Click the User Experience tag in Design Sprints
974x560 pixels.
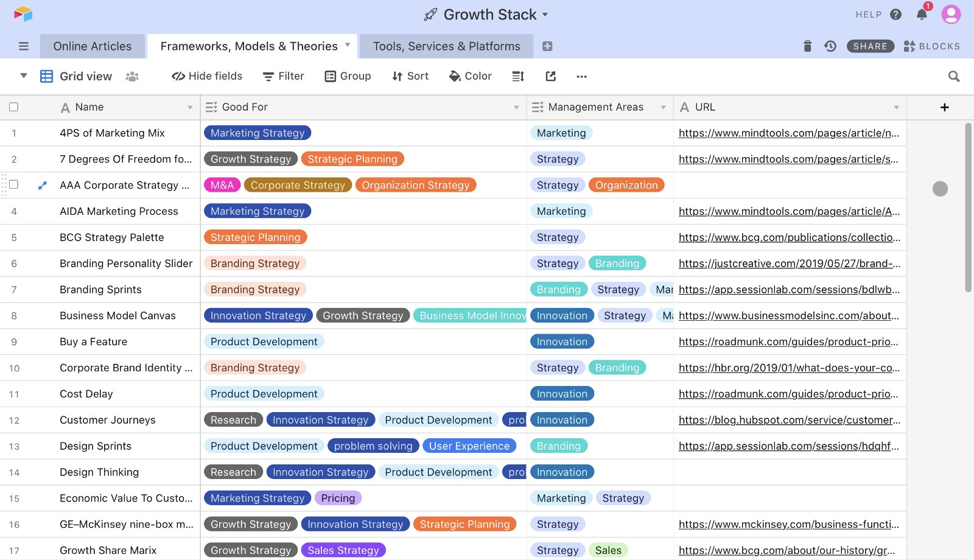pyautogui.click(x=469, y=446)
